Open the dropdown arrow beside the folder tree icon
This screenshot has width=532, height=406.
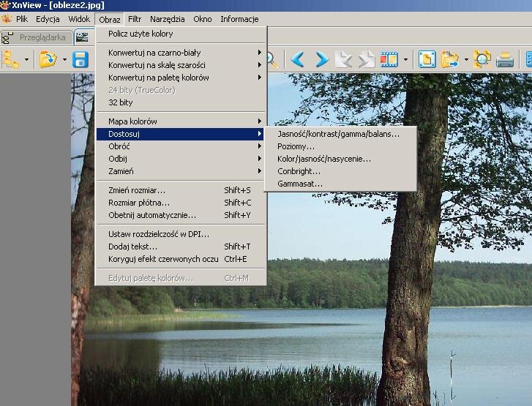[x=27, y=60]
